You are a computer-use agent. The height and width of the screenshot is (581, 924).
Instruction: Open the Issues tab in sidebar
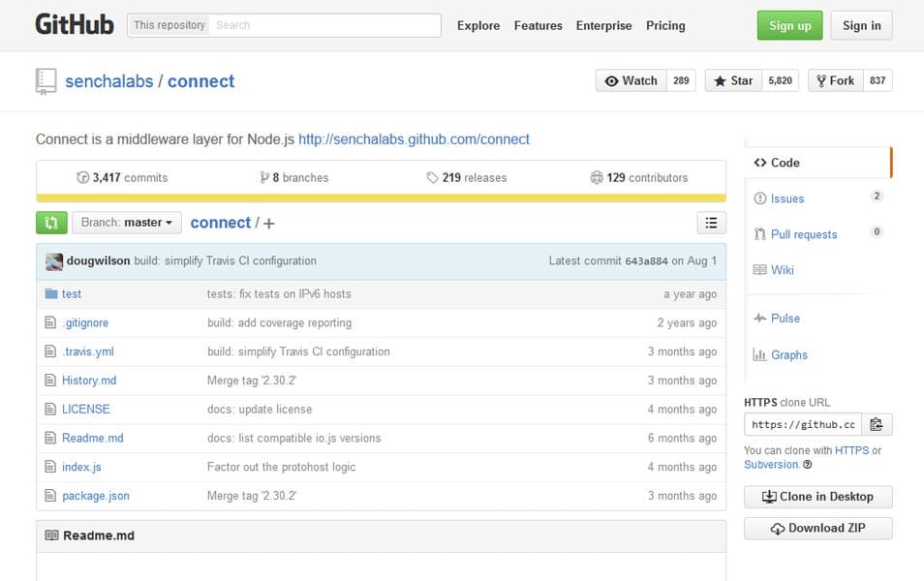pyautogui.click(x=786, y=199)
